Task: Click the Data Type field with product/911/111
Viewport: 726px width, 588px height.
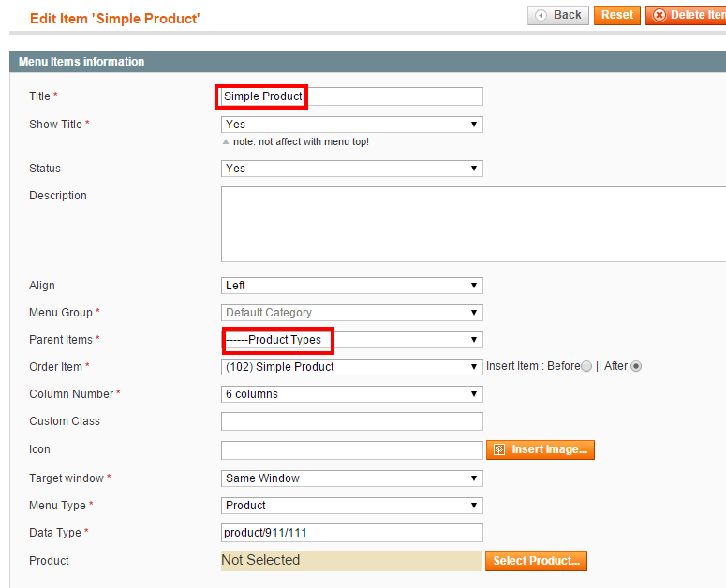Action: point(352,533)
